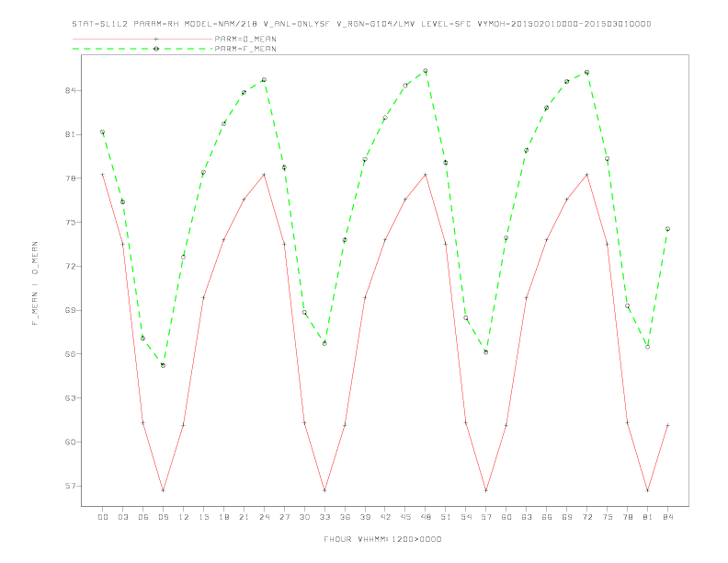Click the PARM=F_MEAN legend label
Viewport: 728px width, 563px height.
[x=245, y=49]
